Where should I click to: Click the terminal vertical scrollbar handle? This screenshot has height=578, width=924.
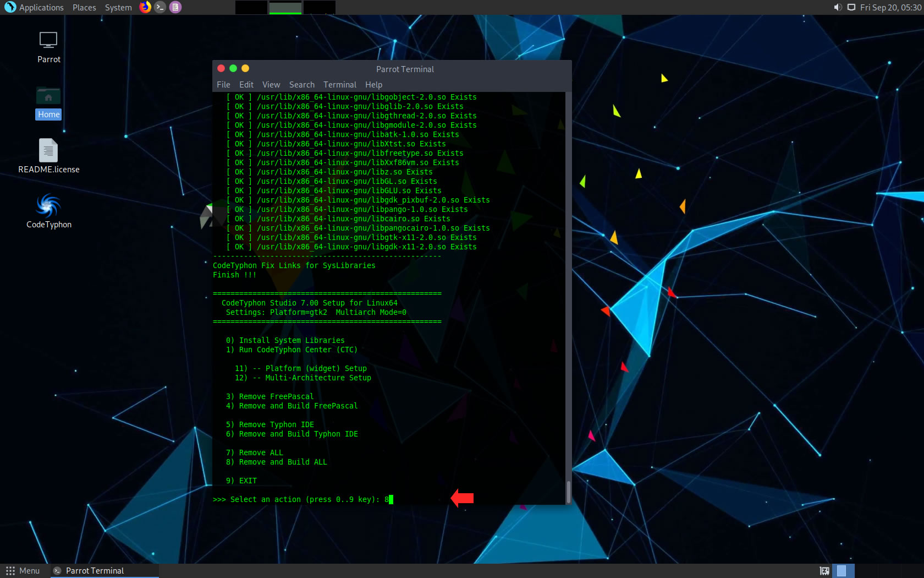click(x=568, y=492)
